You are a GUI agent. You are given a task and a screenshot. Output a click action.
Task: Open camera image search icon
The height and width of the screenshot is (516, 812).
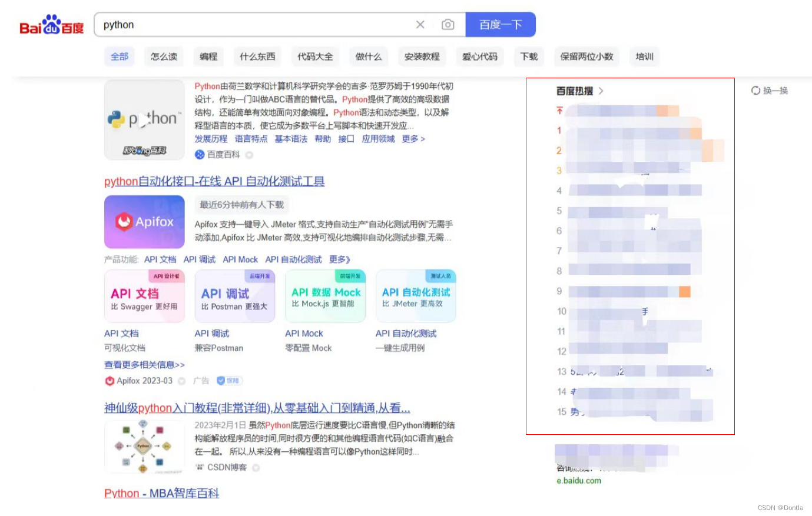click(448, 25)
